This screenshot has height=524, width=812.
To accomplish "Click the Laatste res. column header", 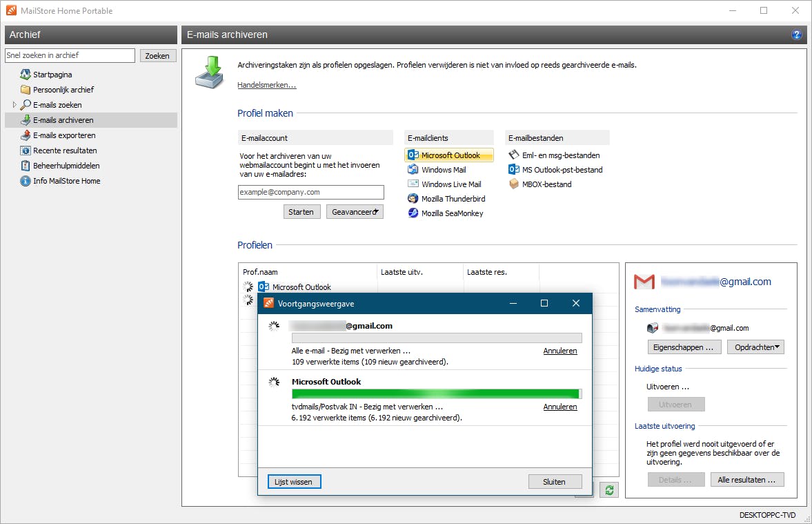I will click(501, 271).
